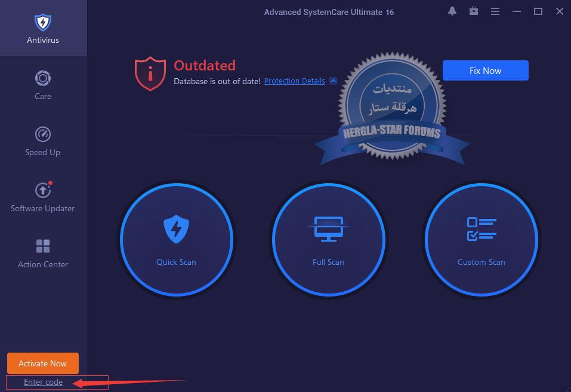Open the Speed Up section
The width and height of the screenshot is (571, 392).
point(43,141)
